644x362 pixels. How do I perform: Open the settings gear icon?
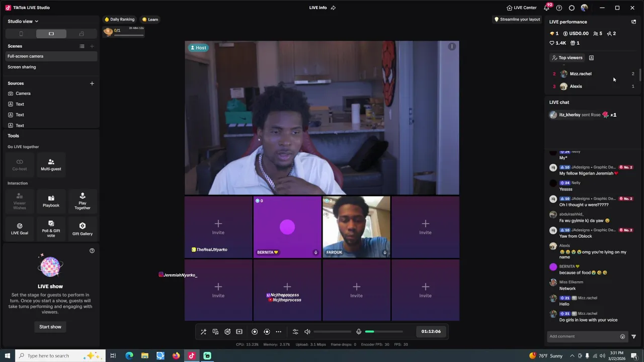[572, 8]
